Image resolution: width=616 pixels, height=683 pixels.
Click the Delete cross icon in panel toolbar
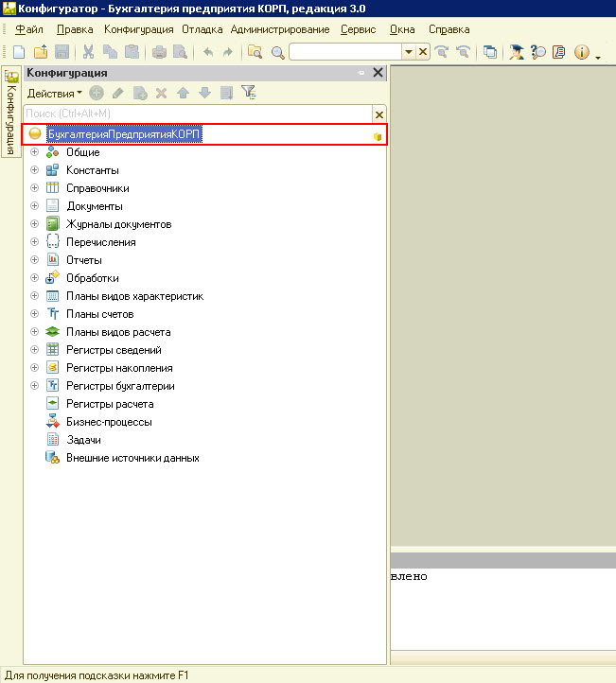tap(161, 93)
